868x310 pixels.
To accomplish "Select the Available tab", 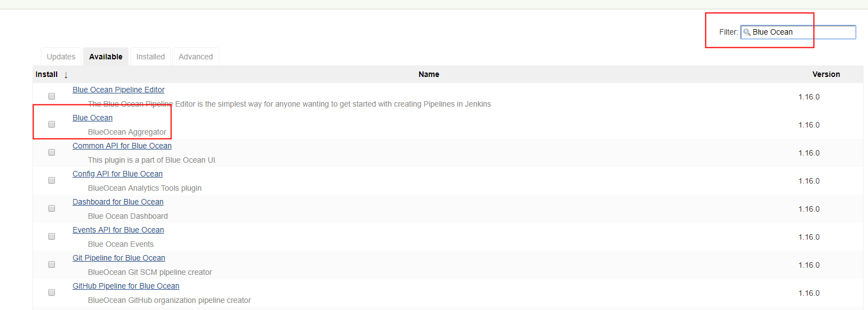I will (106, 57).
